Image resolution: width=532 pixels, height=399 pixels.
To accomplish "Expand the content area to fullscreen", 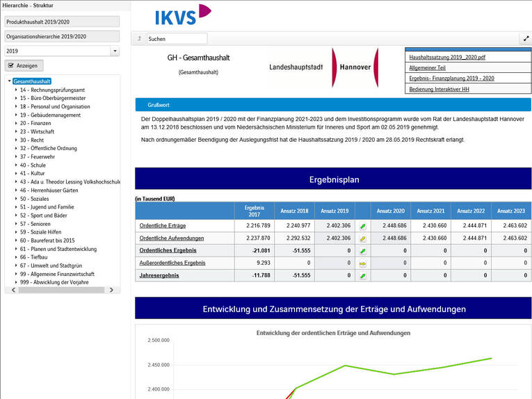I will point(525,39).
